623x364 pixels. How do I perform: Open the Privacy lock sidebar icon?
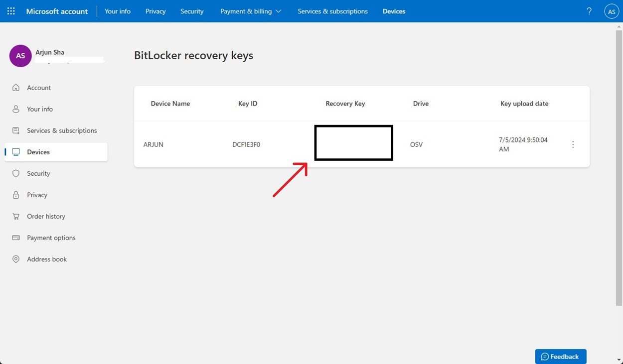(x=15, y=195)
